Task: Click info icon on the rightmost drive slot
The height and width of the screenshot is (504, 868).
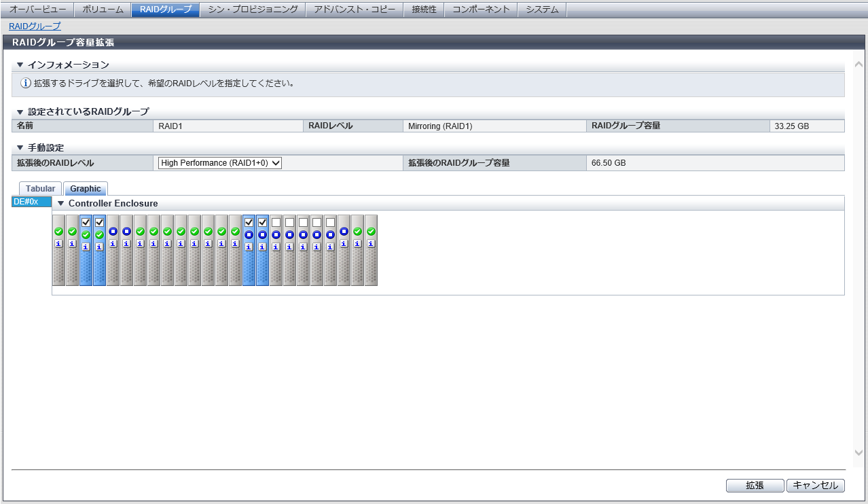Action: tap(371, 244)
